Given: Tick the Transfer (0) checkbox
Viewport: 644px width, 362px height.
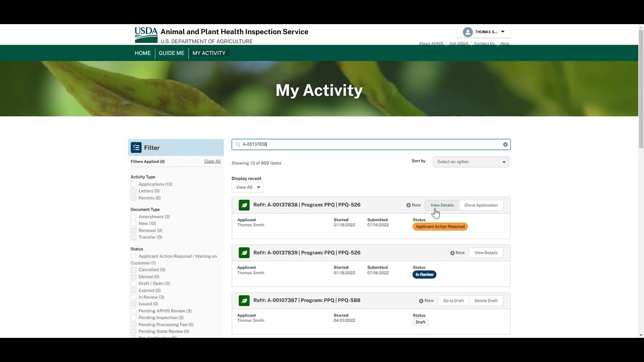Looking at the screenshot, I should click(x=133, y=237).
